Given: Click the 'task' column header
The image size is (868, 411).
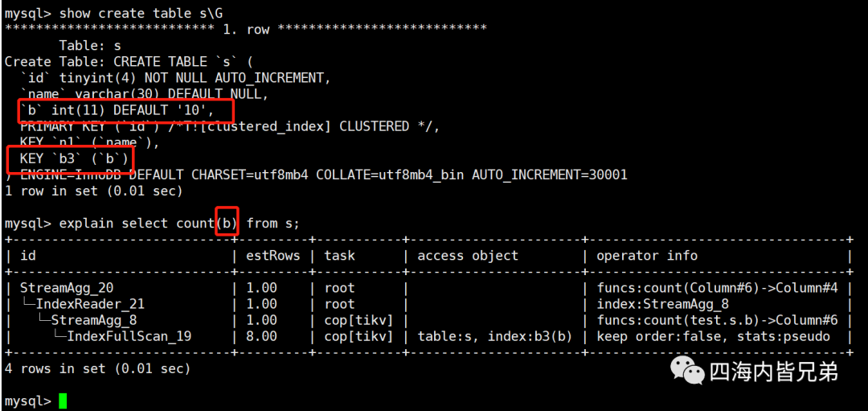Looking at the screenshot, I should [339, 255].
